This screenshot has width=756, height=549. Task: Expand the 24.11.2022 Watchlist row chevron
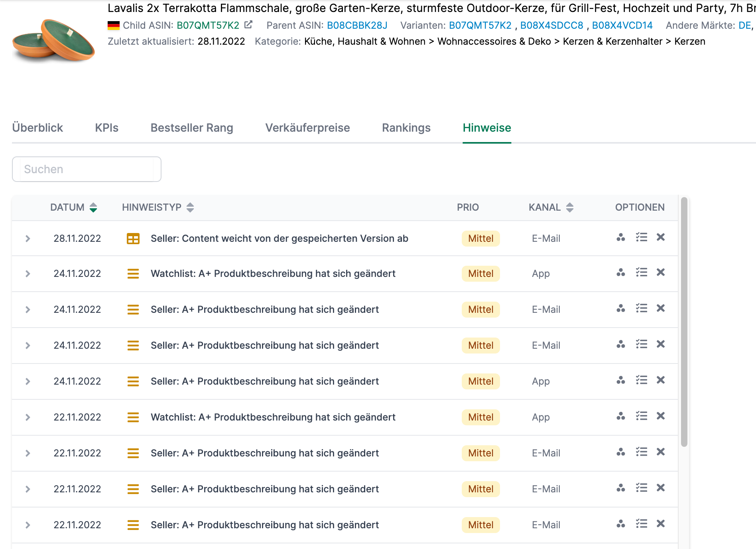[x=28, y=274]
